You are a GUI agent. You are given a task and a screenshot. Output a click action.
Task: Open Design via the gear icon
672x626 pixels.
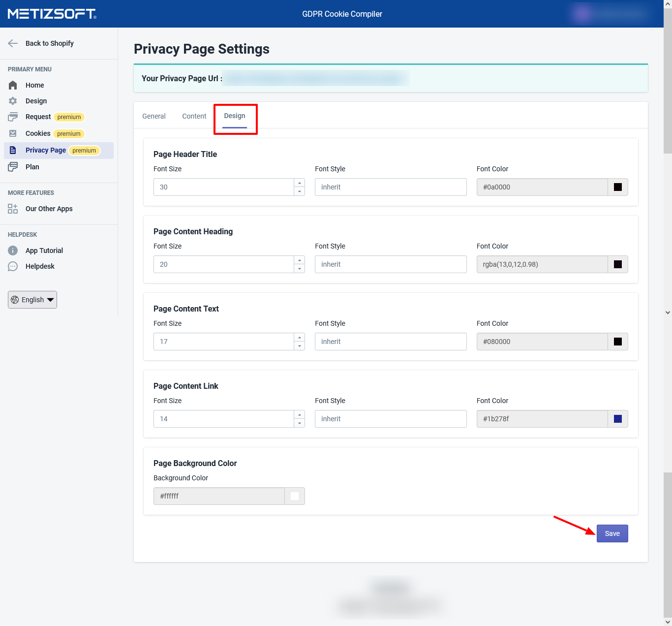pos(13,101)
